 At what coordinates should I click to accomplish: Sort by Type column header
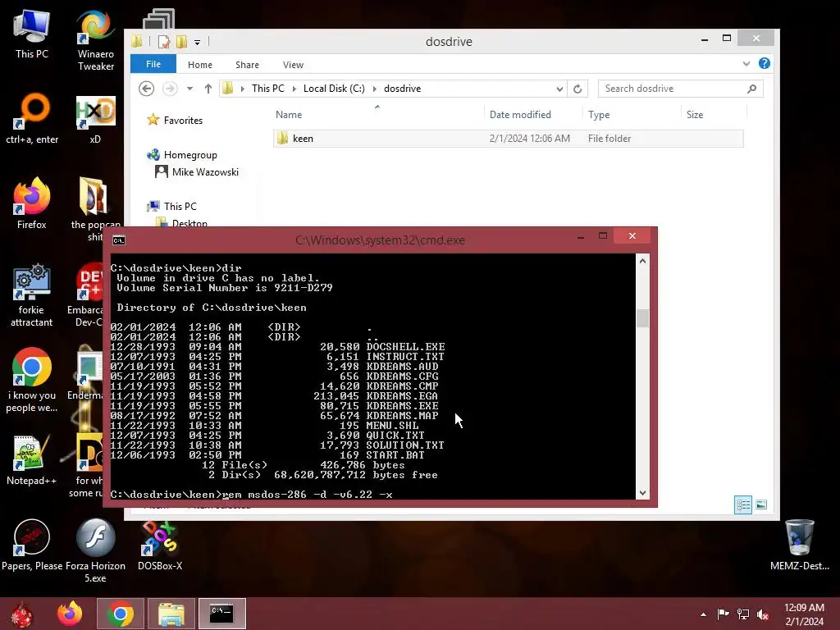click(x=631, y=115)
